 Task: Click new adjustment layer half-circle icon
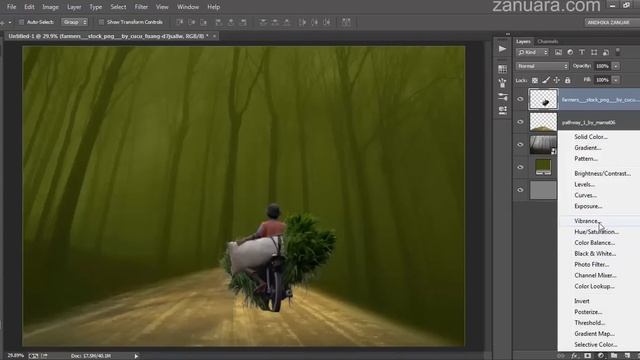(x=601, y=356)
